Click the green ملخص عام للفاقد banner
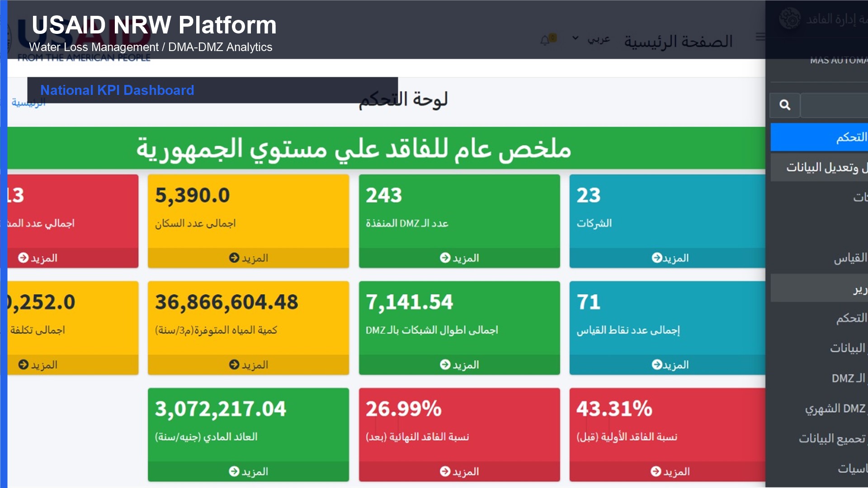 pos(387,148)
